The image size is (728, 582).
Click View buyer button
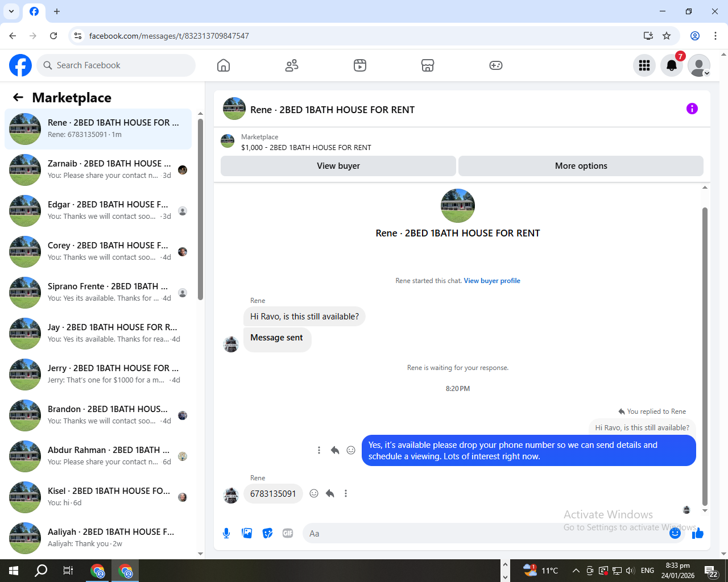(x=338, y=166)
